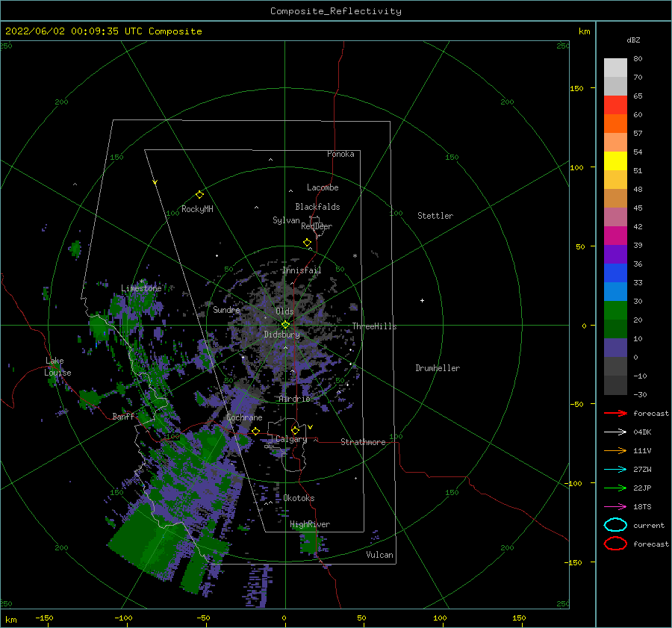Viewport: 672px width, 628px height.
Task: Click the Airdrie label
Action: 294,399
